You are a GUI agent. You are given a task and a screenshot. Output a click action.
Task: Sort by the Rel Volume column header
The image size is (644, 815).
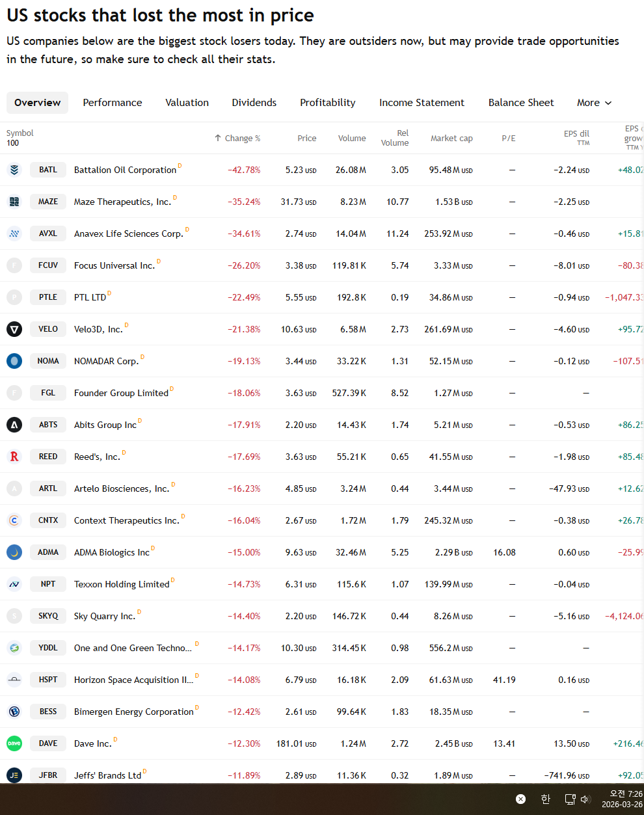pos(395,138)
